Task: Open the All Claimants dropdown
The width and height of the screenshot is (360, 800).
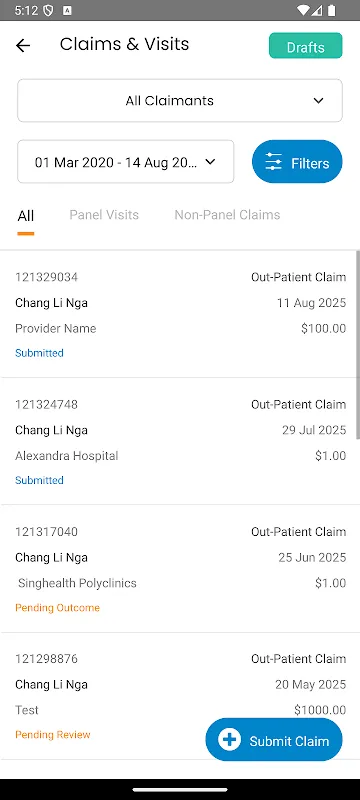Action: pos(180,101)
